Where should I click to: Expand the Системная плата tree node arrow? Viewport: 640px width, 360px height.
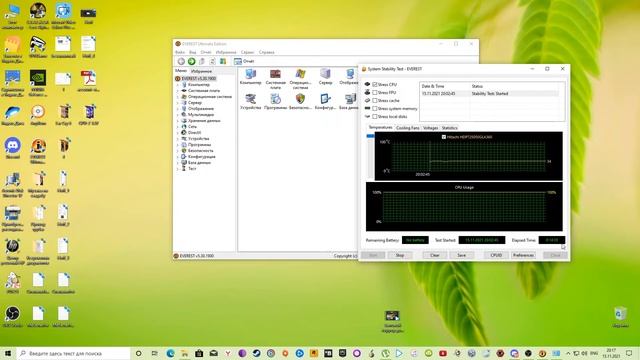178,91
